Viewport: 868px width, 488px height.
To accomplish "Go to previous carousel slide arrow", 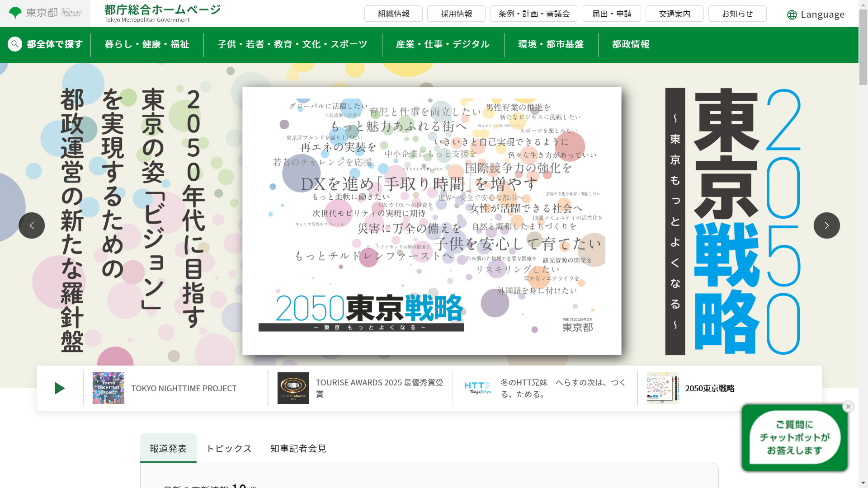I will click(x=32, y=225).
